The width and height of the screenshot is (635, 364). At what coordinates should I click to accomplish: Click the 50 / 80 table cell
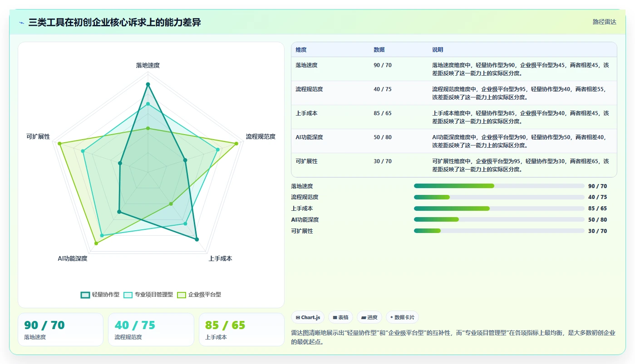tap(383, 137)
